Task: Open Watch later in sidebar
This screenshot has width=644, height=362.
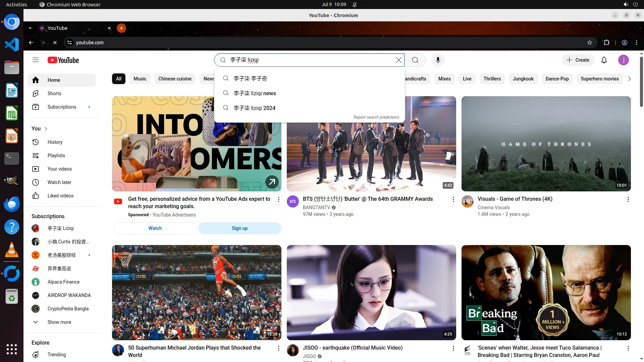Action: click(59, 182)
